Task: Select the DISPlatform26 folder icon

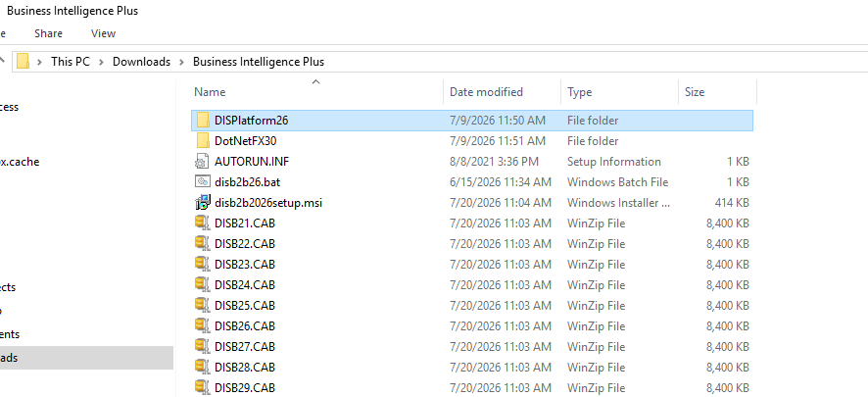Action: coord(203,121)
